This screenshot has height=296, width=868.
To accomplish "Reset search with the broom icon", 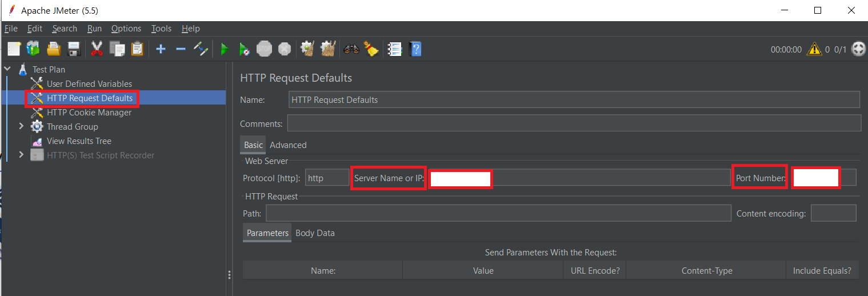I will coord(372,49).
